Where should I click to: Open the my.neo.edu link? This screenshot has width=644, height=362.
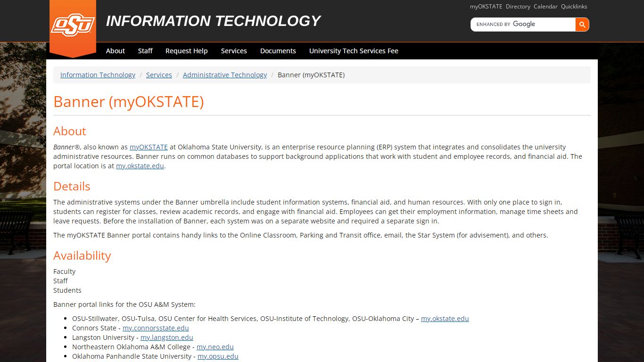(x=215, y=347)
